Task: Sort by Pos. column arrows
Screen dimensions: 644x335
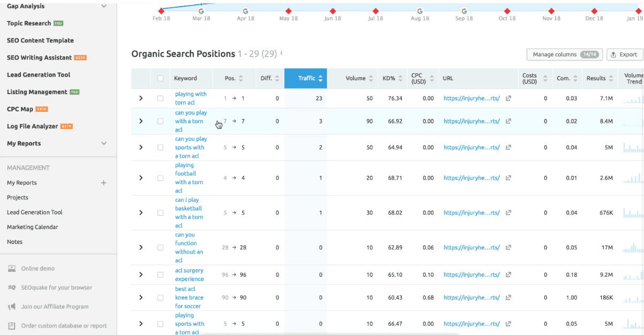Action: click(241, 78)
